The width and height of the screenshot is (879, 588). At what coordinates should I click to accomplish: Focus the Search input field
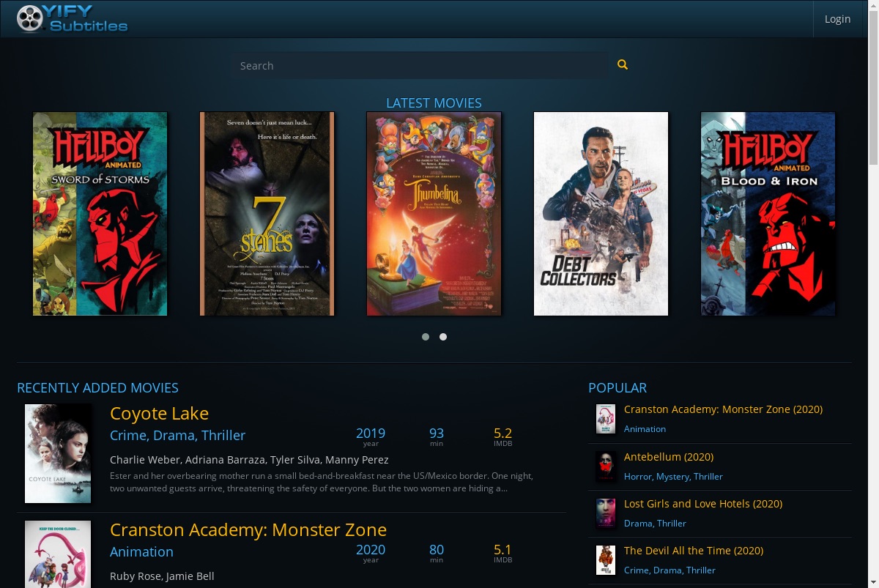[420, 65]
